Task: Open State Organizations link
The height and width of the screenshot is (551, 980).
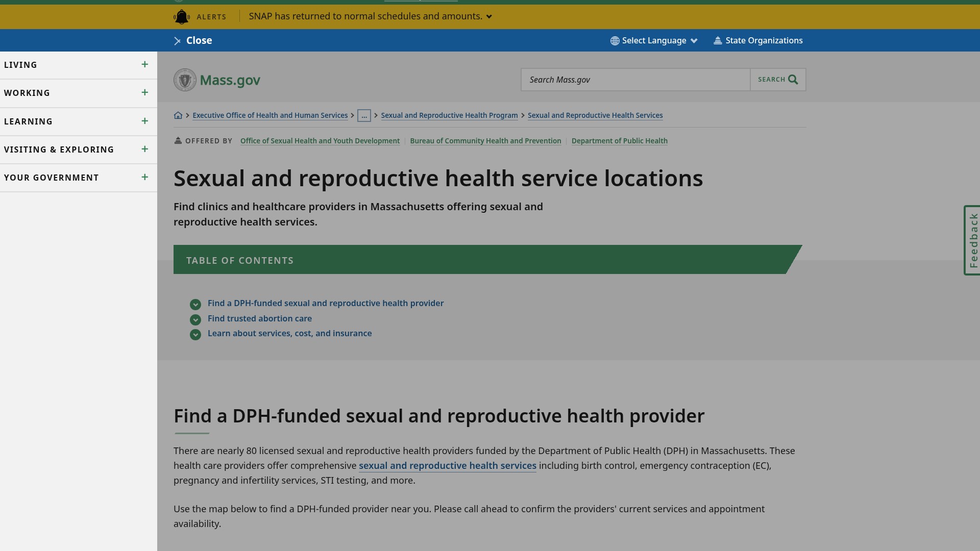Action: coord(758,41)
